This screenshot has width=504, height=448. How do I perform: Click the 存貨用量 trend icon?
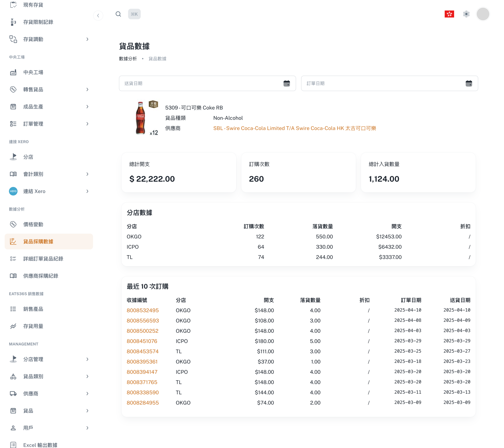(13, 326)
